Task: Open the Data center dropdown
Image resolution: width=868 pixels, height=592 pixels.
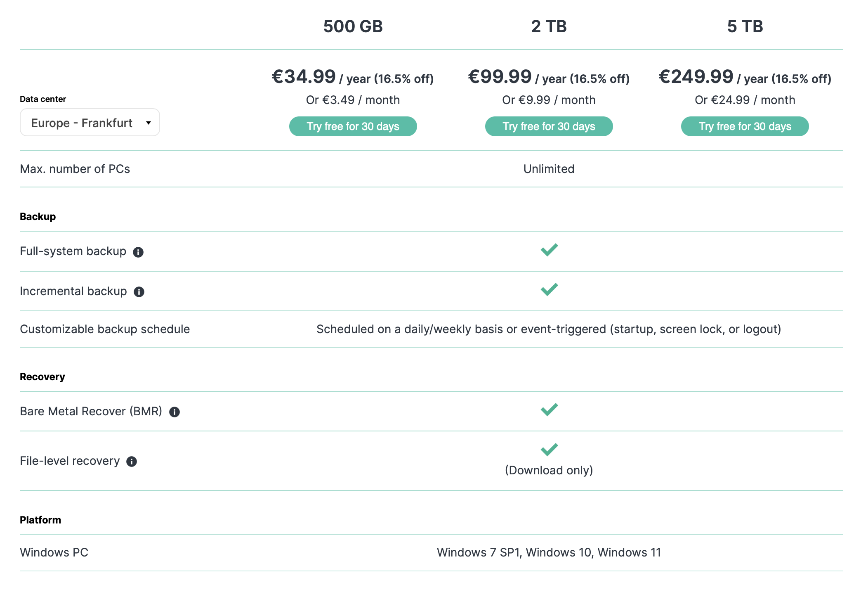Action: coord(90,123)
